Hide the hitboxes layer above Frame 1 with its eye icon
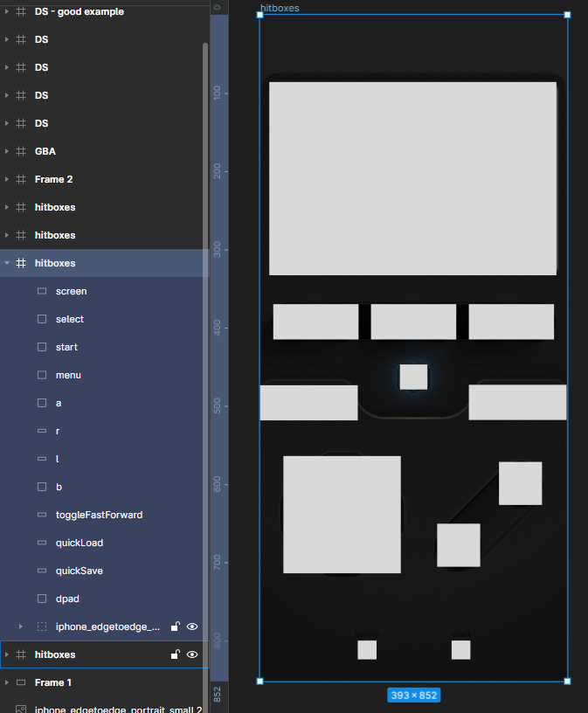This screenshot has width=588, height=713. tap(192, 654)
